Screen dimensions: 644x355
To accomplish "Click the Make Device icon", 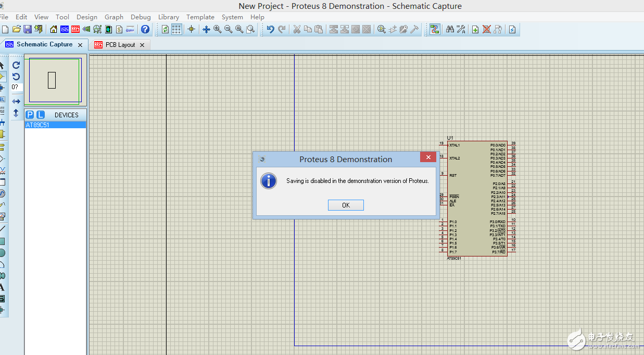I will [x=393, y=29].
